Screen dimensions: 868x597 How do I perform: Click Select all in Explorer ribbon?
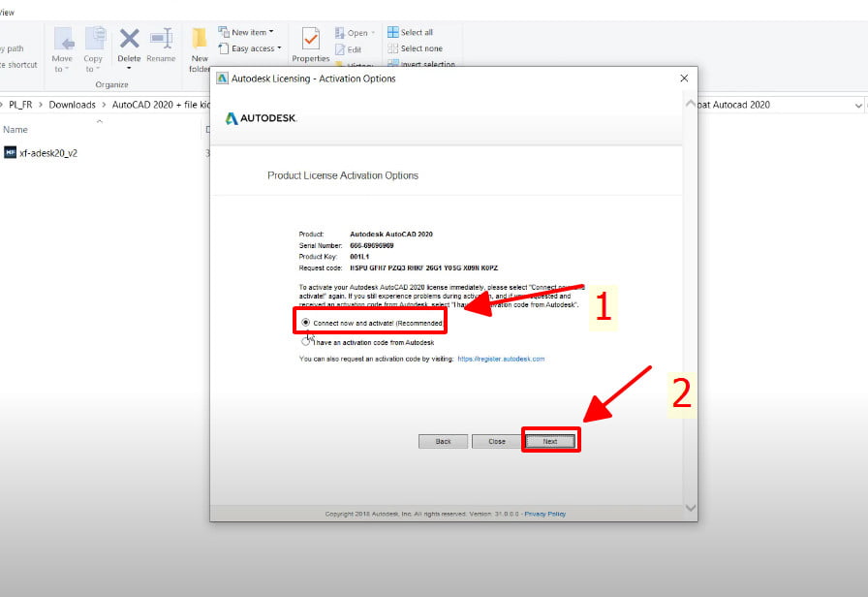click(x=410, y=32)
